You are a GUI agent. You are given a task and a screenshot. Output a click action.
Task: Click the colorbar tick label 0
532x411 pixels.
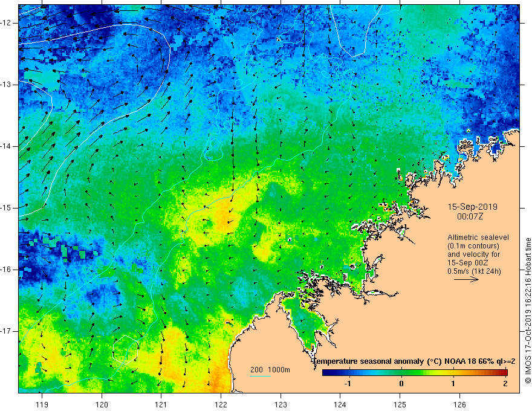coord(401,384)
